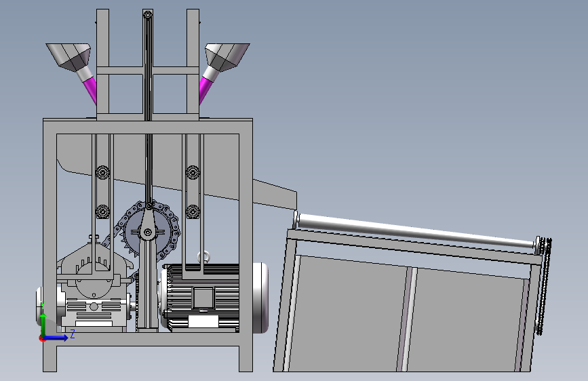Select the sloped discharge chute outlet
Viewport: 588px width, 381px height.
(275, 195)
